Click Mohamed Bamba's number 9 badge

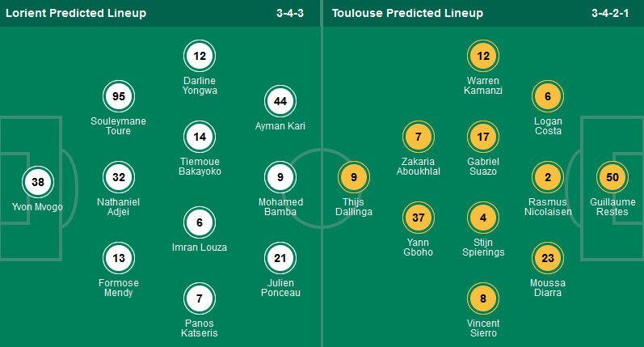(x=280, y=177)
